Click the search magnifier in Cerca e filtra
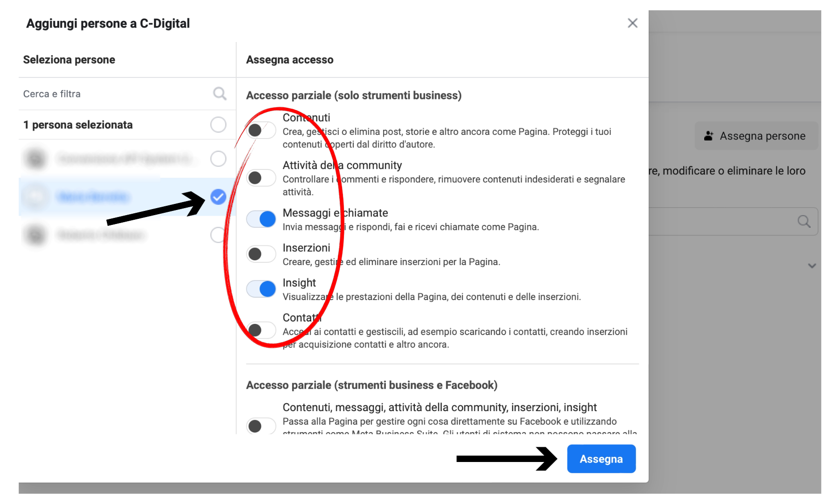Screen dimensions: 840x504 coord(219,94)
